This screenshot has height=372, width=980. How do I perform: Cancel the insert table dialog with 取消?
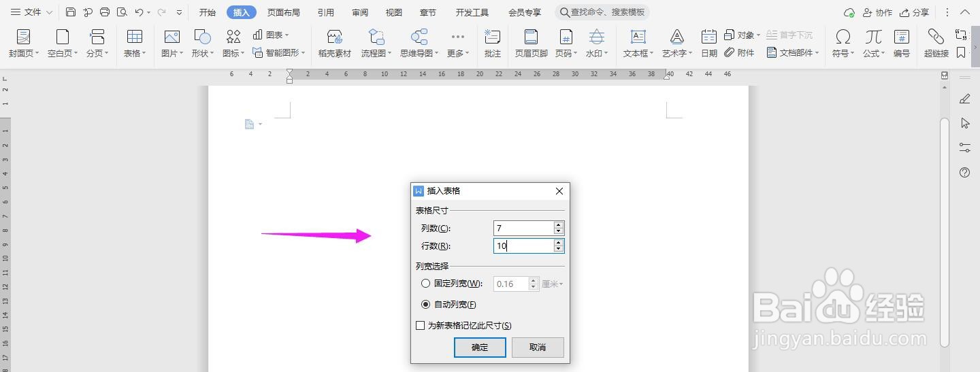point(538,347)
